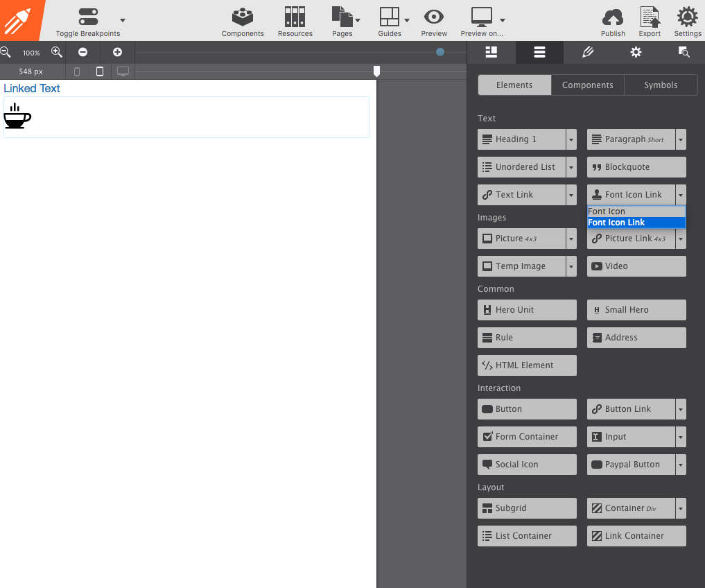Click the Preview on monitor icon
This screenshot has width=705, height=588.
[482, 17]
